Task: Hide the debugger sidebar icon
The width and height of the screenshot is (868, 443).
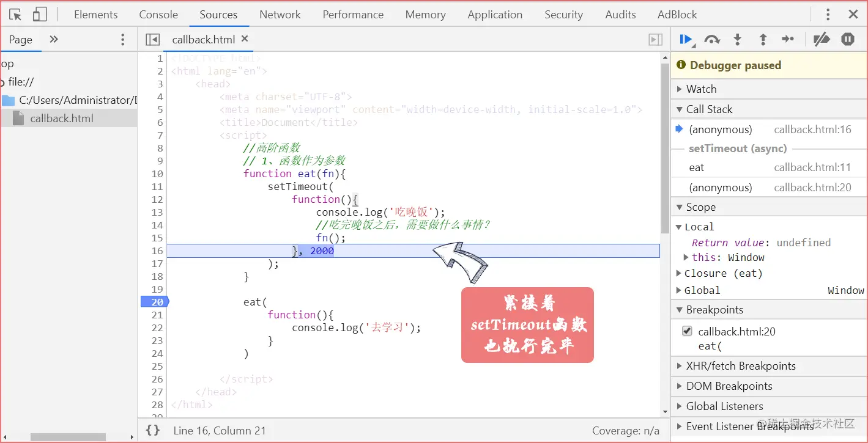Action: [x=655, y=40]
